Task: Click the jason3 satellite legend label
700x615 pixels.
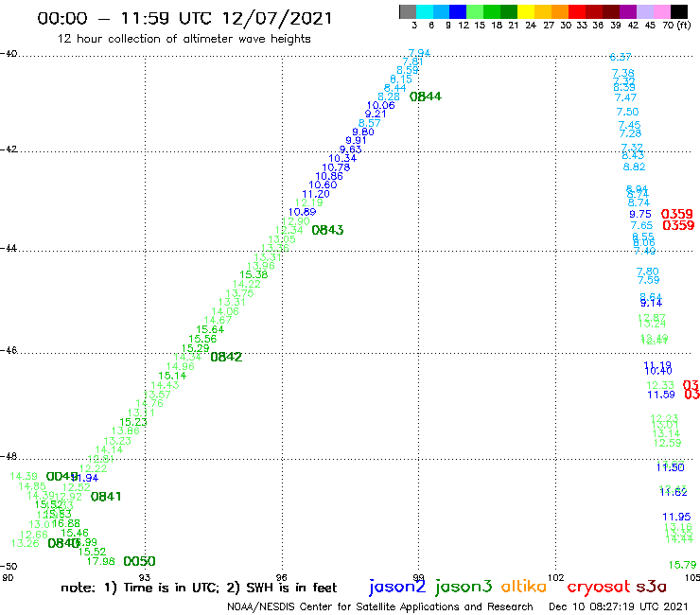Action: [464, 588]
